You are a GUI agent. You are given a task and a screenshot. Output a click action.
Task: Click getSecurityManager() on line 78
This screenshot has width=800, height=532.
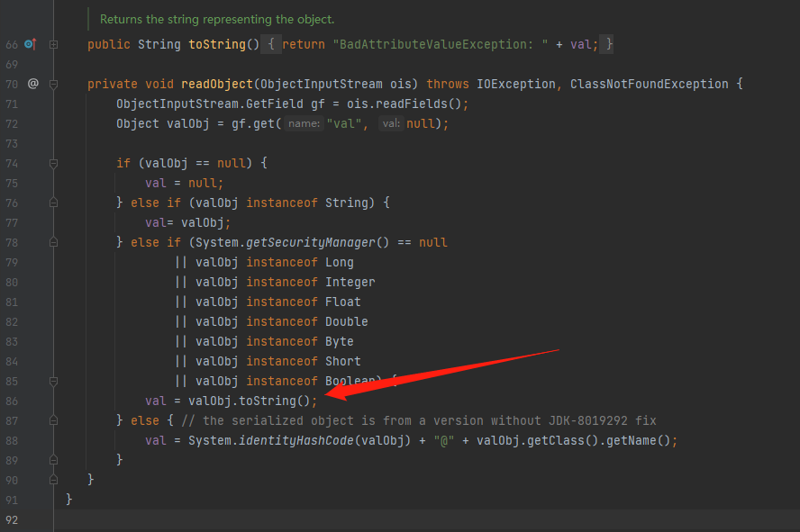[317, 242]
